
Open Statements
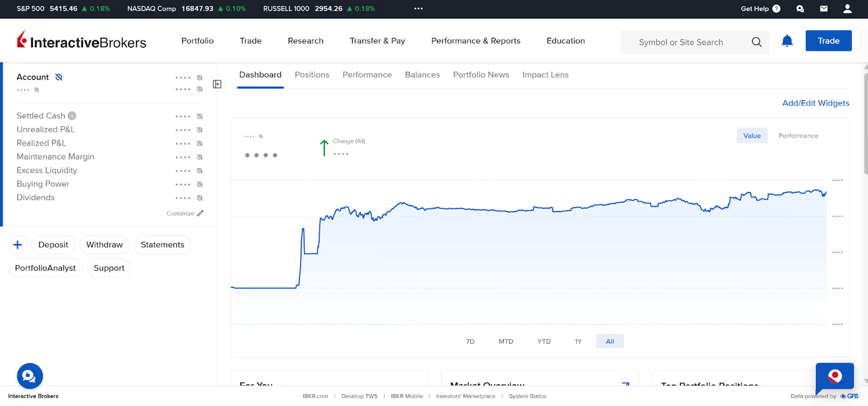click(162, 245)
